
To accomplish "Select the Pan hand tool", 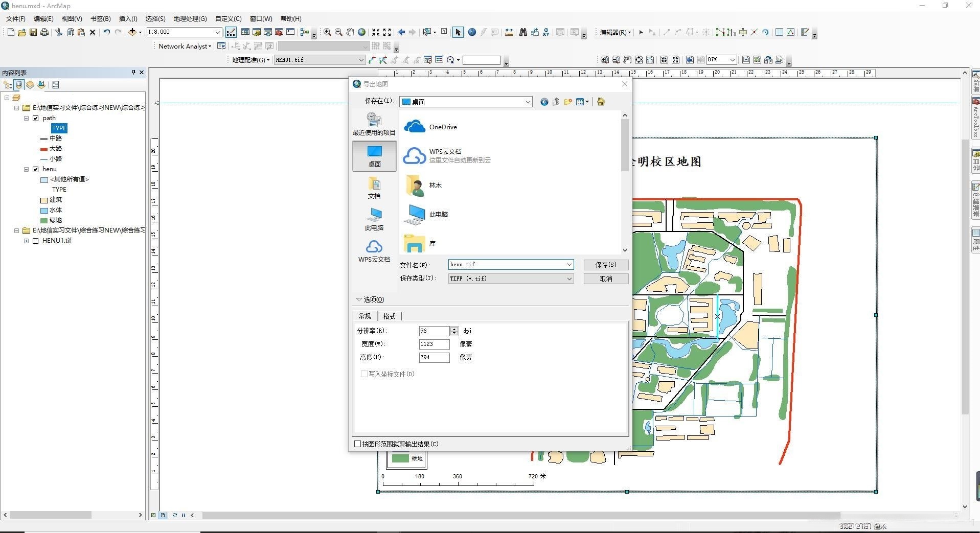I will [350, 32].
